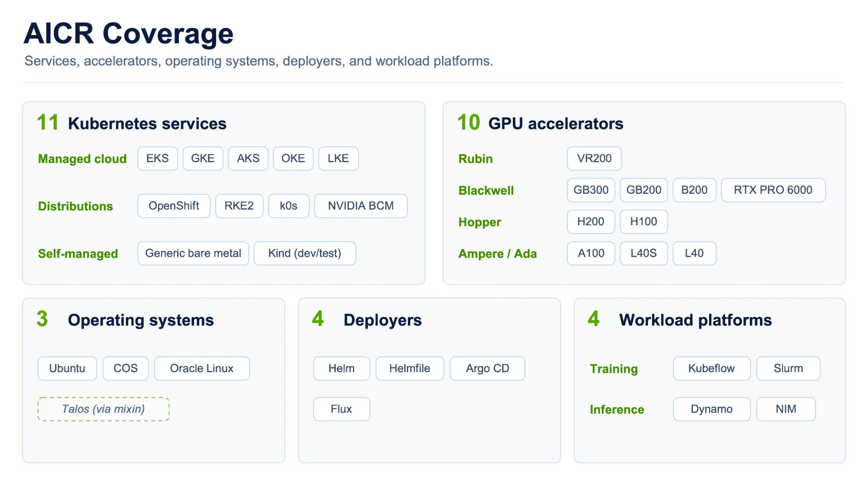Click the Flux deployer chip
Image resolution: width=868 pixels, height=488 pixels.
click(342, 409)
